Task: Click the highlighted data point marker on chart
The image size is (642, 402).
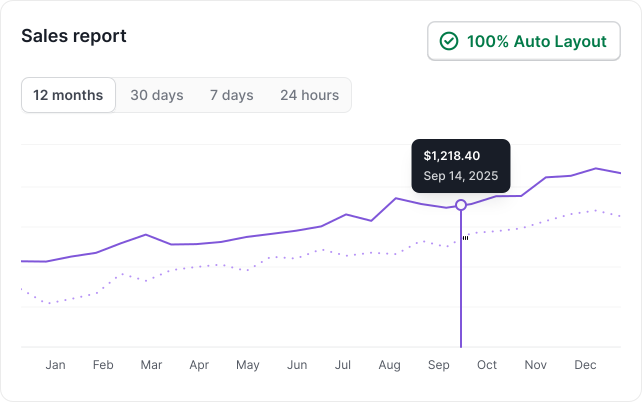Action: [461, 205]
